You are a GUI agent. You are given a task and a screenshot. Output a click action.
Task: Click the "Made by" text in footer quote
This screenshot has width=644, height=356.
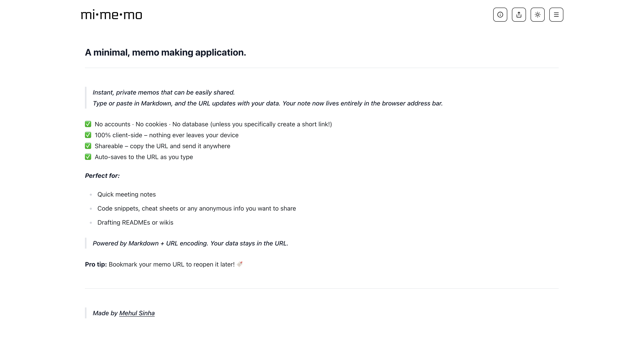105,313
